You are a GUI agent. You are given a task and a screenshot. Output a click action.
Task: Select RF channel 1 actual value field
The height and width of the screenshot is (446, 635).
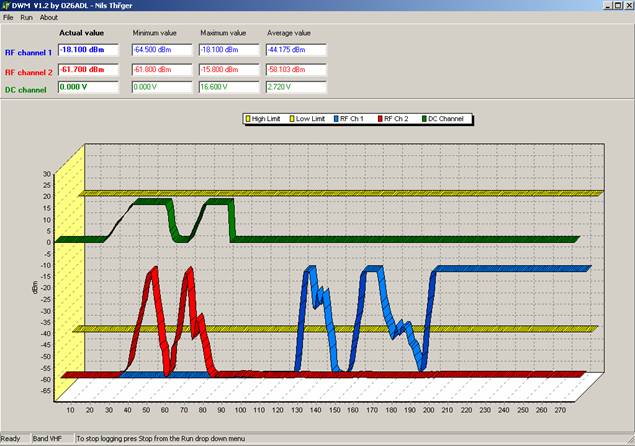coord(88,49)
